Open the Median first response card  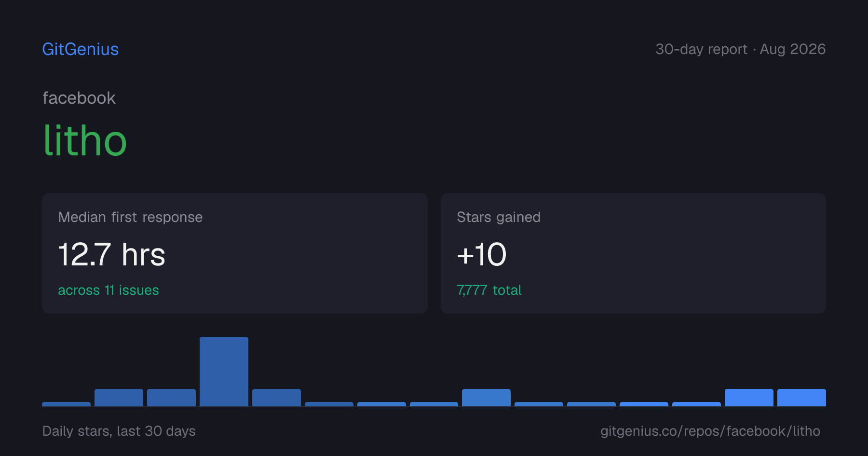coord(235,253)
